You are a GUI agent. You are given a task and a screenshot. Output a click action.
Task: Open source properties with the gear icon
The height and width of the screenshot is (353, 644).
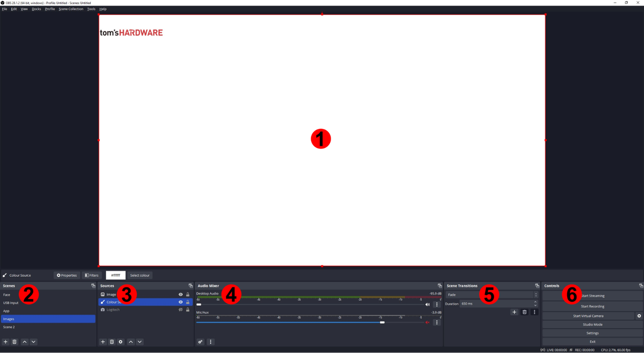(x=120, y=342)
